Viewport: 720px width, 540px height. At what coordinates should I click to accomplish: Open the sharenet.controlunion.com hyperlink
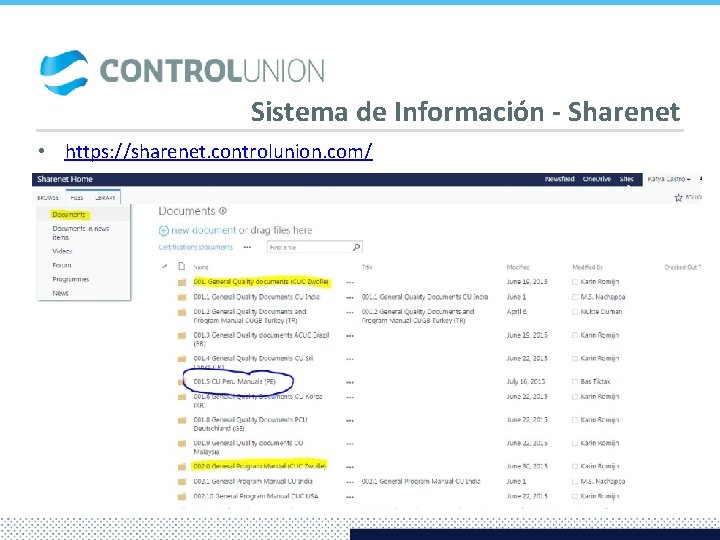(219, 152)
